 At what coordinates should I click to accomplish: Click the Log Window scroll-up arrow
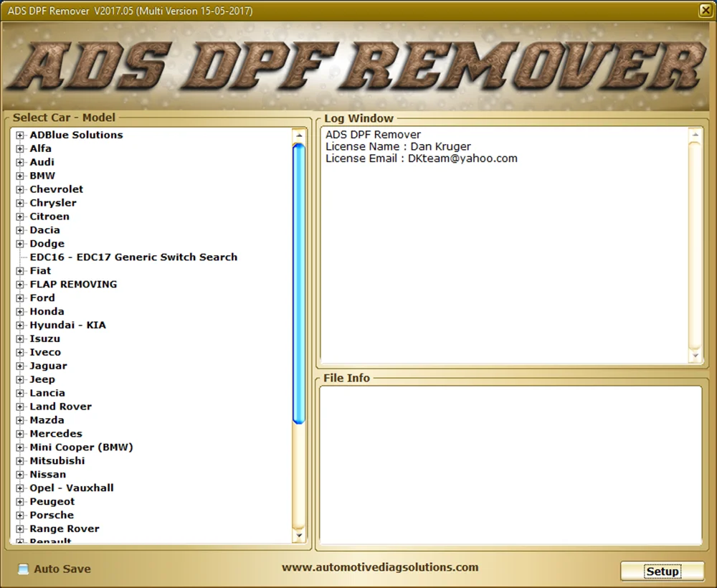click(x=695, y=135)
